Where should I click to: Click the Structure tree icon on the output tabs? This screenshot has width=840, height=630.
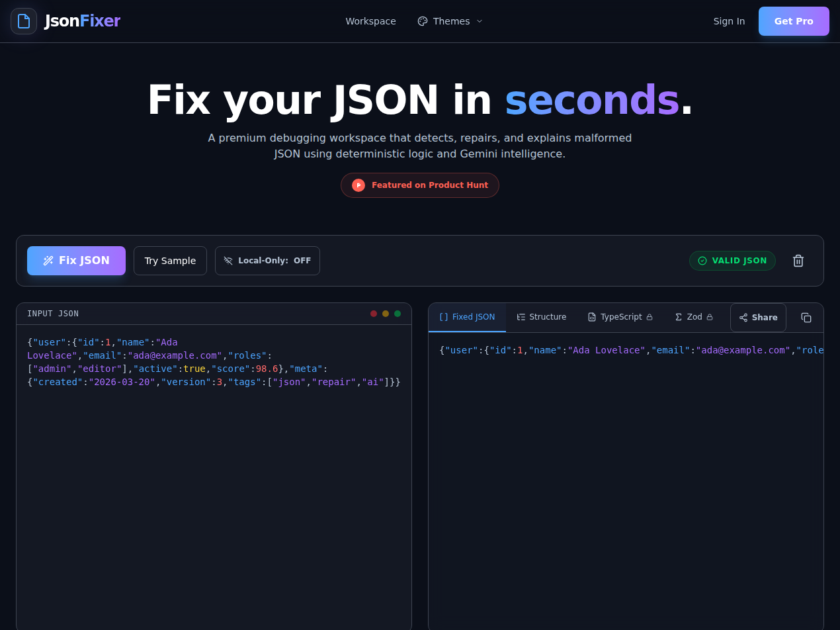click(x=520, y=317)
